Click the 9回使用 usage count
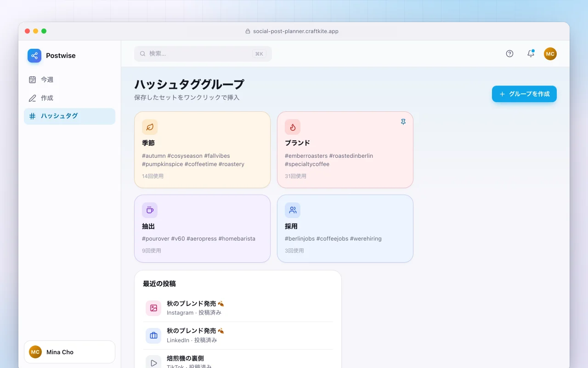 [152, 251]
